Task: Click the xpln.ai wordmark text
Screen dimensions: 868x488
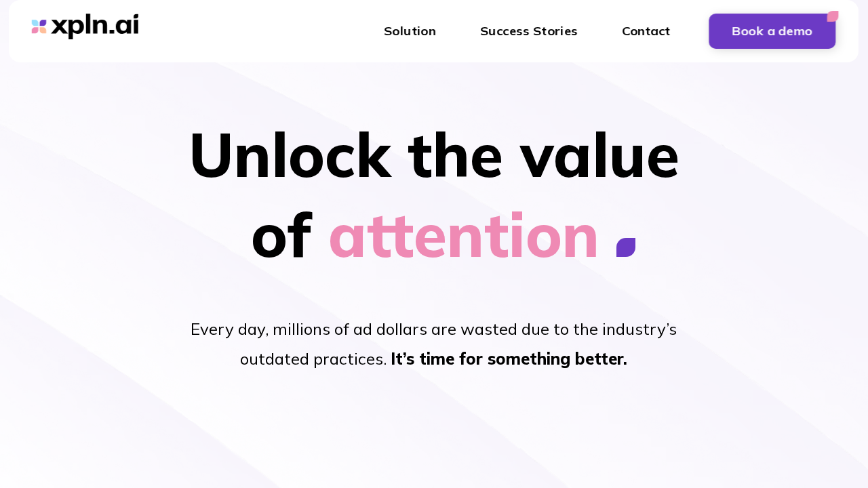Action: click(x=95, y=26)
